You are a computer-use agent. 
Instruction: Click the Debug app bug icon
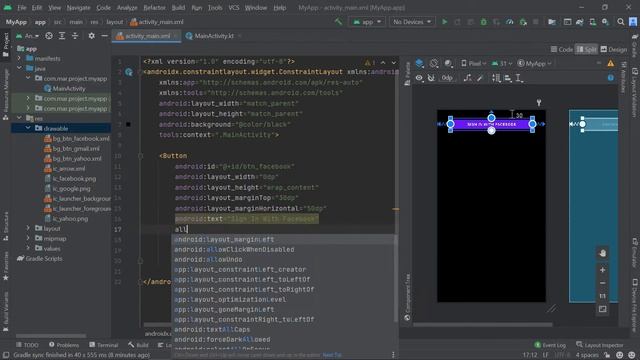pyautogui.click(x=483, y=22)
